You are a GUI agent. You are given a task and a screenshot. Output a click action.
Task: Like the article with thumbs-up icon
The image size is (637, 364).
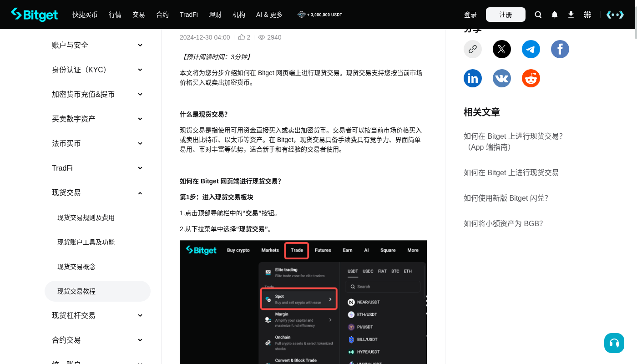point(242,37)
